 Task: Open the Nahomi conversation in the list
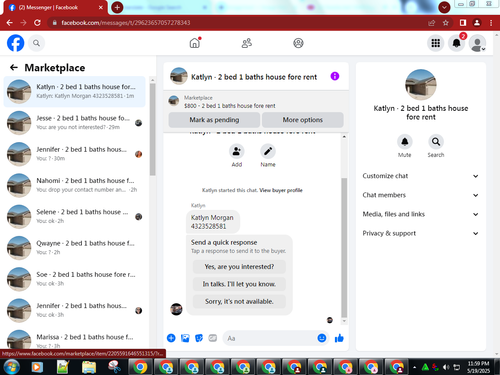pos(75,185)
